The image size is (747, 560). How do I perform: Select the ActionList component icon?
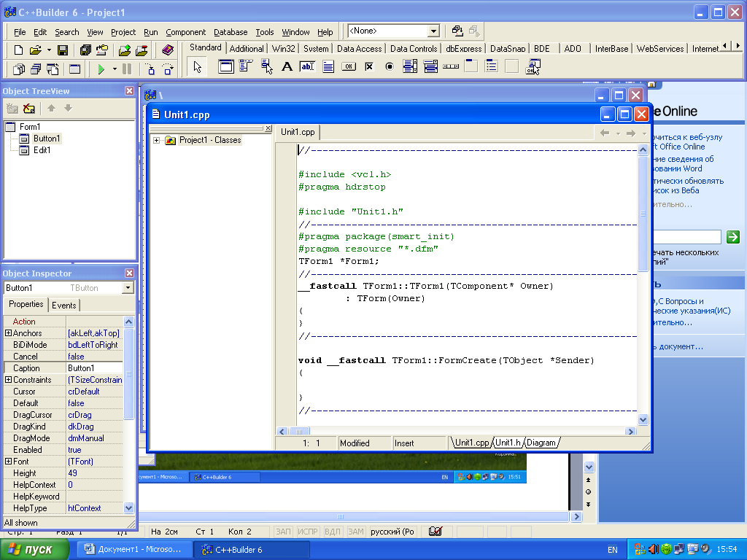[x=533, y=66]
